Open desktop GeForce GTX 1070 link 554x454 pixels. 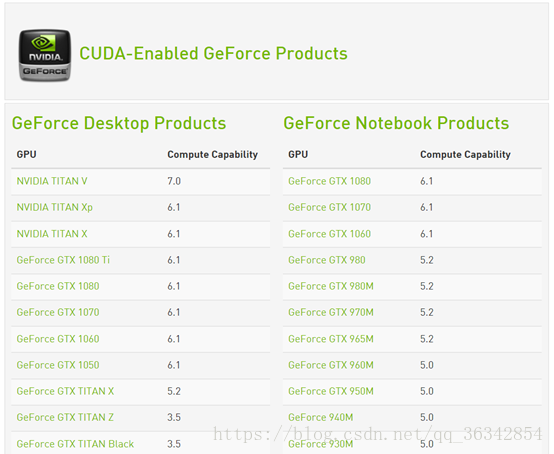pos(58,312)
